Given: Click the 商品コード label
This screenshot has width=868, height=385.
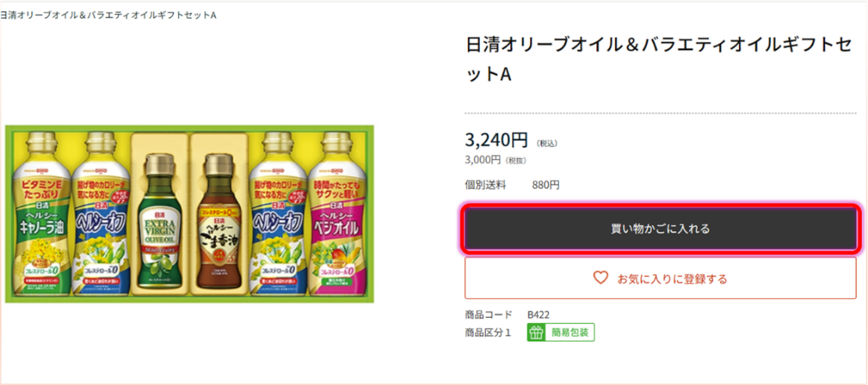Looking at the screenshot, I should point(488,315).
